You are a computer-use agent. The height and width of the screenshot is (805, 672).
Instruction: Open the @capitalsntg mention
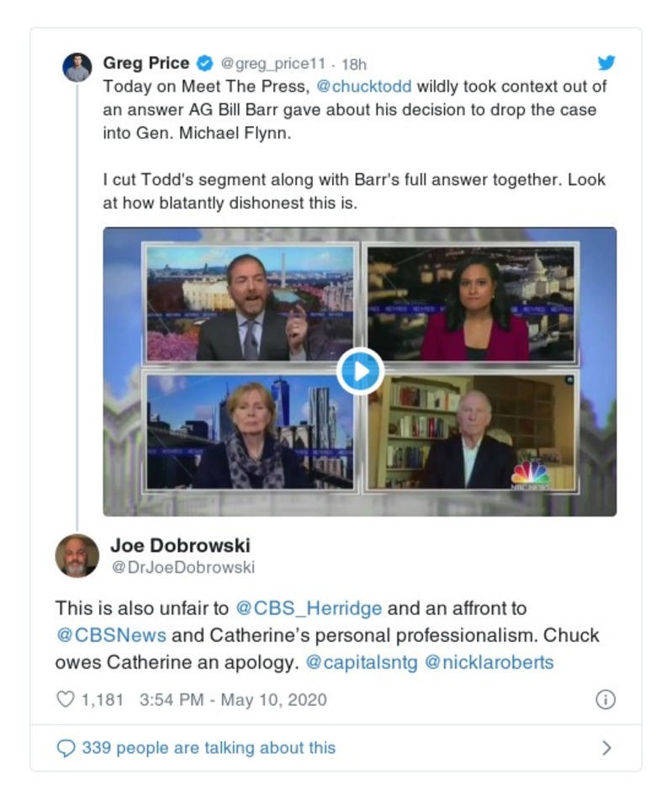tap(361, 662)
